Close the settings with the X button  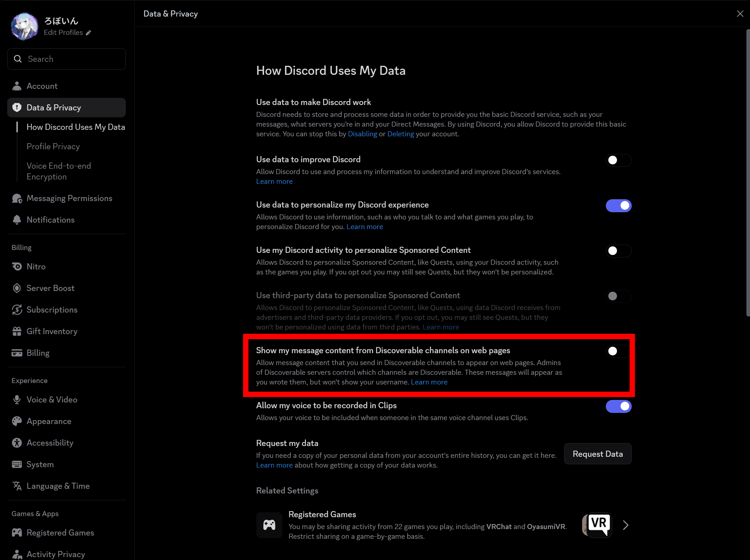740,14
